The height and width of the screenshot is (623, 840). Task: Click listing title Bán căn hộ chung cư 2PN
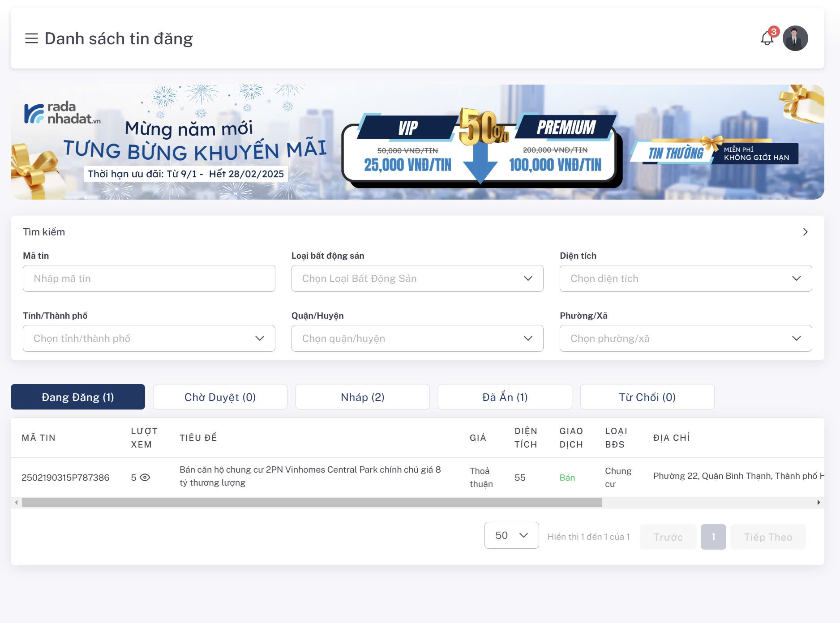pos(310,476)
